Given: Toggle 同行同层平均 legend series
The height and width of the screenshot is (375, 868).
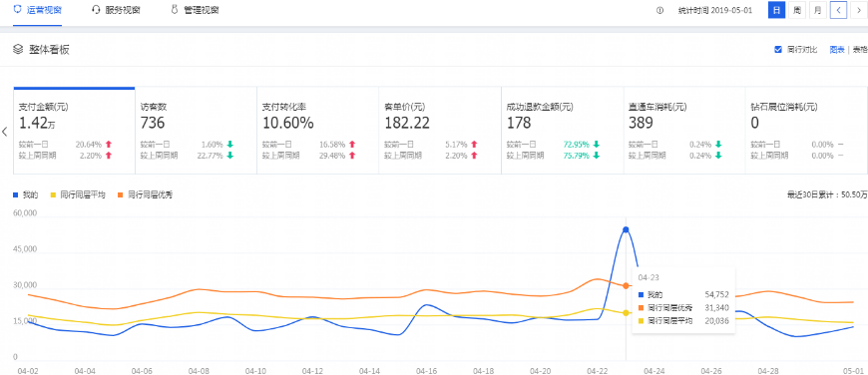Looking at the screenshot, I should [78, 194].
